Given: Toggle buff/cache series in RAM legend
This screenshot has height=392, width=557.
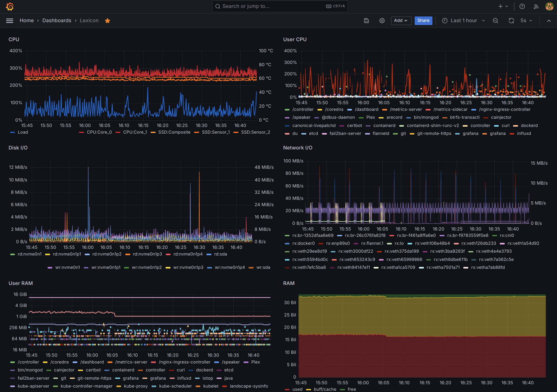Looking at the screenshot, I should (x=325, y=389).
